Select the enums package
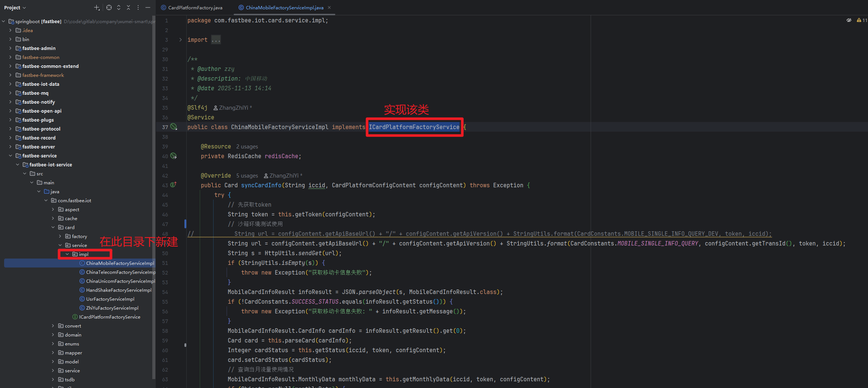The height and width of the screenshot is (388, 868). [69, 344]
